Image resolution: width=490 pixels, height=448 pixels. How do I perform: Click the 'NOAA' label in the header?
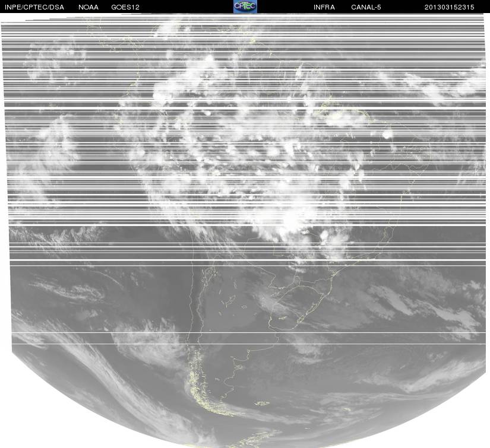click(x=88, y=7)
